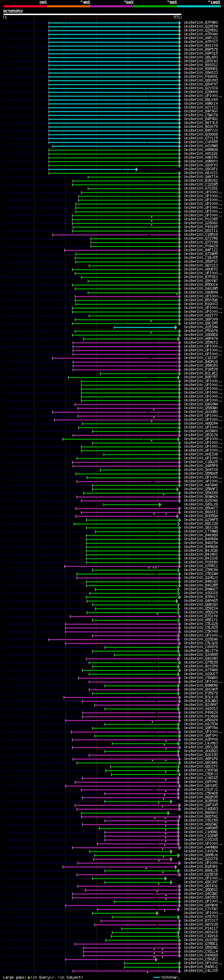
Task: Select the UniRef100_A9UR94 label
Action: 201,293
